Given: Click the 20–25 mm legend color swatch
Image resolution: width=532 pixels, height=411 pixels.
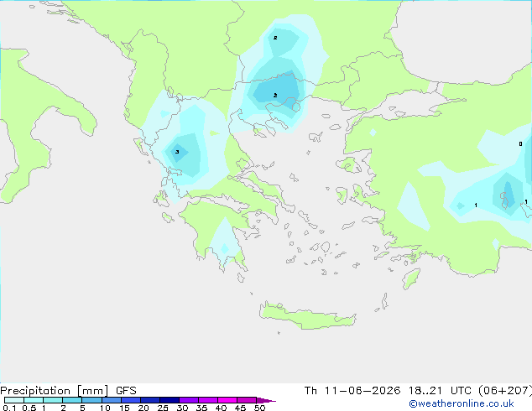Looking at the screenshot, I should coord(149,400).
